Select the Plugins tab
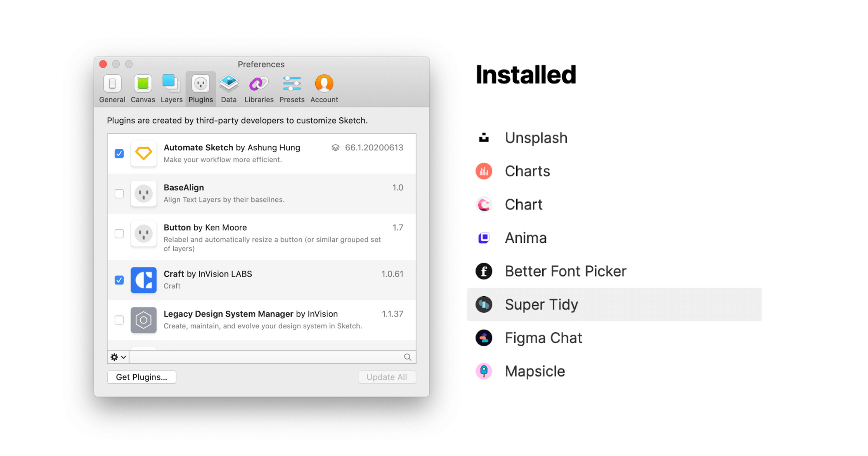868x456 pixels. click(x=201, y=89)
